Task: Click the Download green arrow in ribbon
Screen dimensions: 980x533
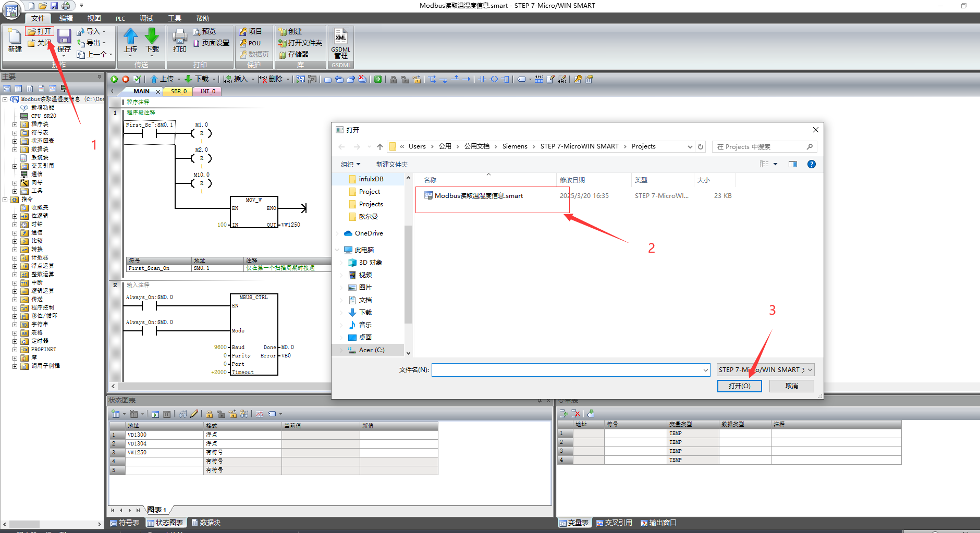Action: pos(152,38)
